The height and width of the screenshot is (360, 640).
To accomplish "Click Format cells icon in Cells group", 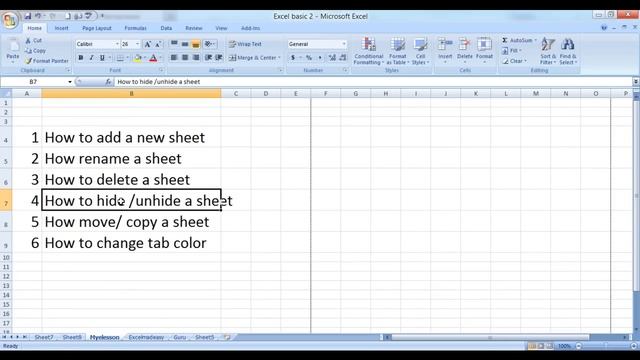I will pos(484,44).
